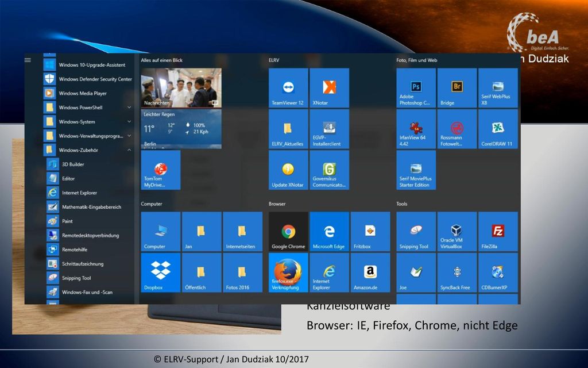
Task: Click the Browser group header
Action: click(x=277, y=204)
